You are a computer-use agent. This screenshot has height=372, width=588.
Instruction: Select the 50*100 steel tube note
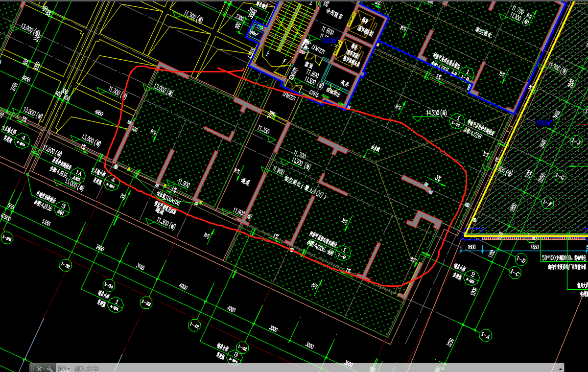(564, 257)
